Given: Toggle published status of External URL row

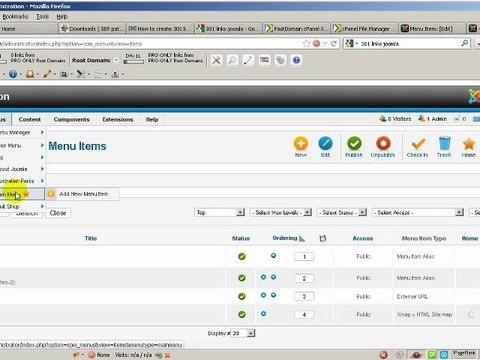Looking at the screenshot, I should coord(242,296).
